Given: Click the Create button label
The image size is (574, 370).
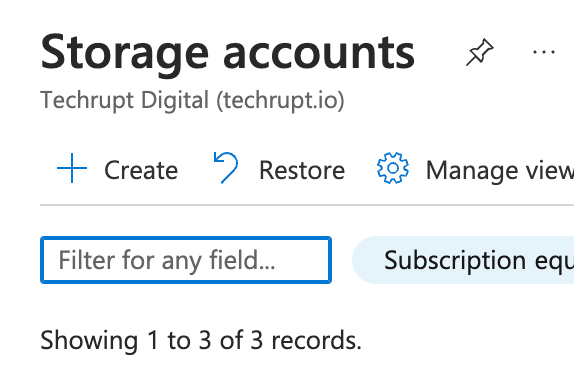Looking at the screenshot, I should (x=141, y=171).
